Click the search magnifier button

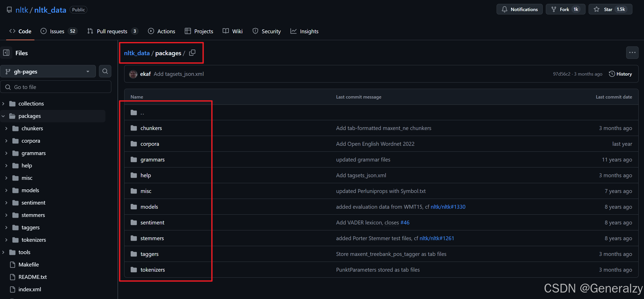tap(105, 71)
